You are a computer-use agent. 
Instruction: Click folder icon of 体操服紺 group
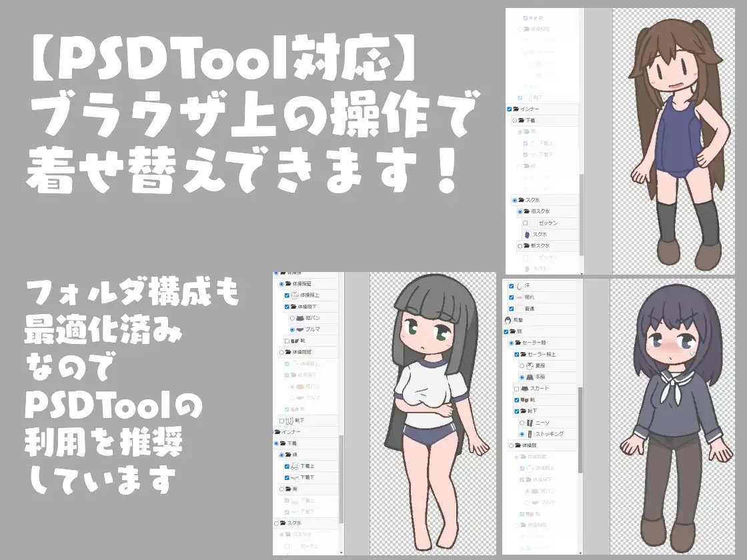click(x=288, y=352)
